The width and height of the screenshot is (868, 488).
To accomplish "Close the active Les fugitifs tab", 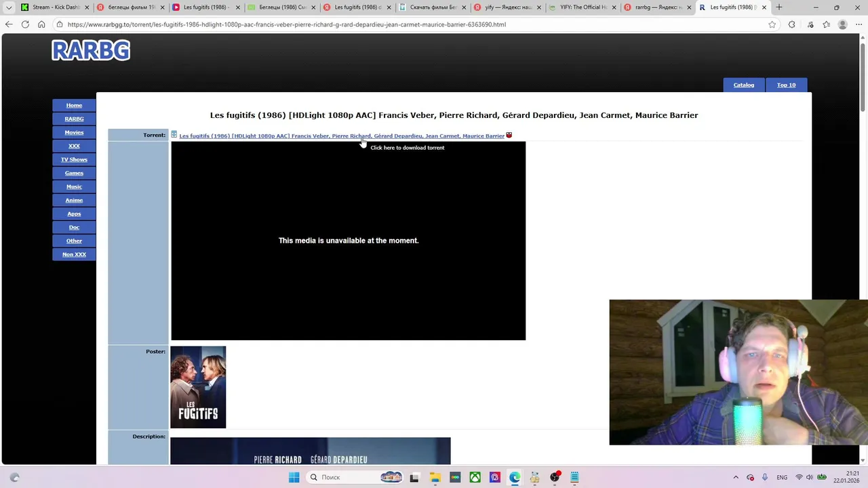I will 764,7.
